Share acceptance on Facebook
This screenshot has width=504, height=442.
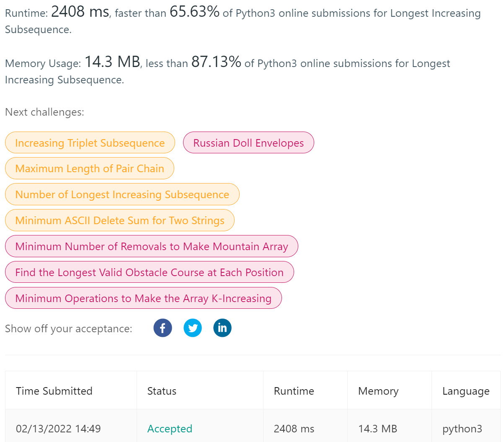163,328
